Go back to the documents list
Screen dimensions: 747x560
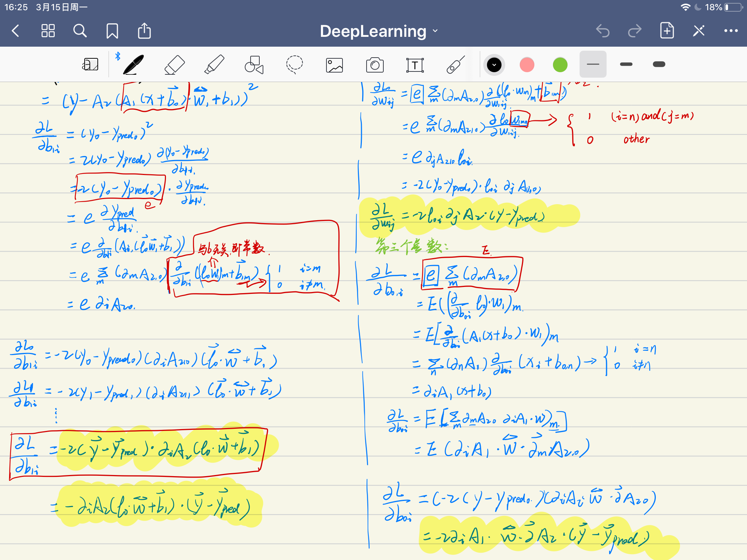[x=16, y=31]
